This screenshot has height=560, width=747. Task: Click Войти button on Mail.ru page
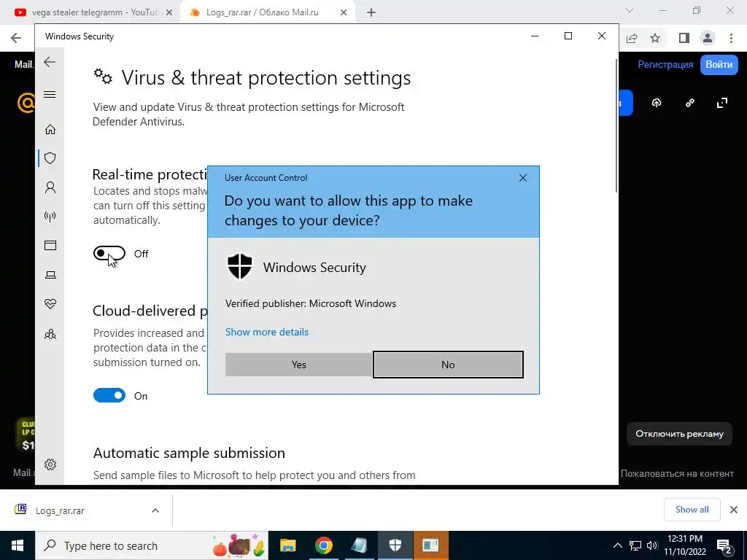click(719, 64)
